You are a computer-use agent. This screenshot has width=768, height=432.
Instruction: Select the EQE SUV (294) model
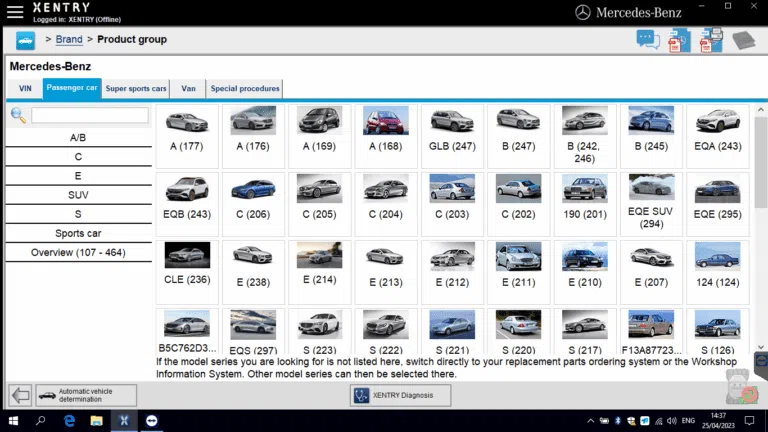coord(651,204)
